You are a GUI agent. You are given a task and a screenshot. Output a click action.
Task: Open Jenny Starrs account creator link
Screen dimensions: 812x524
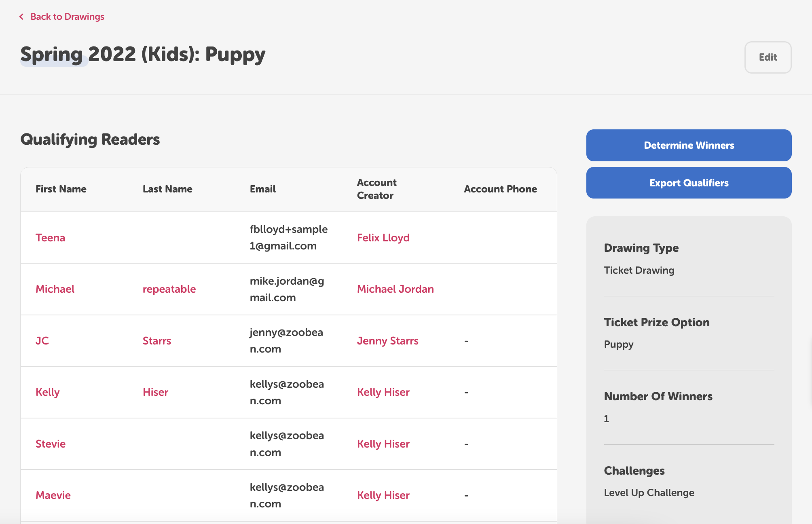pyautogui.click(x=387, y=340)
